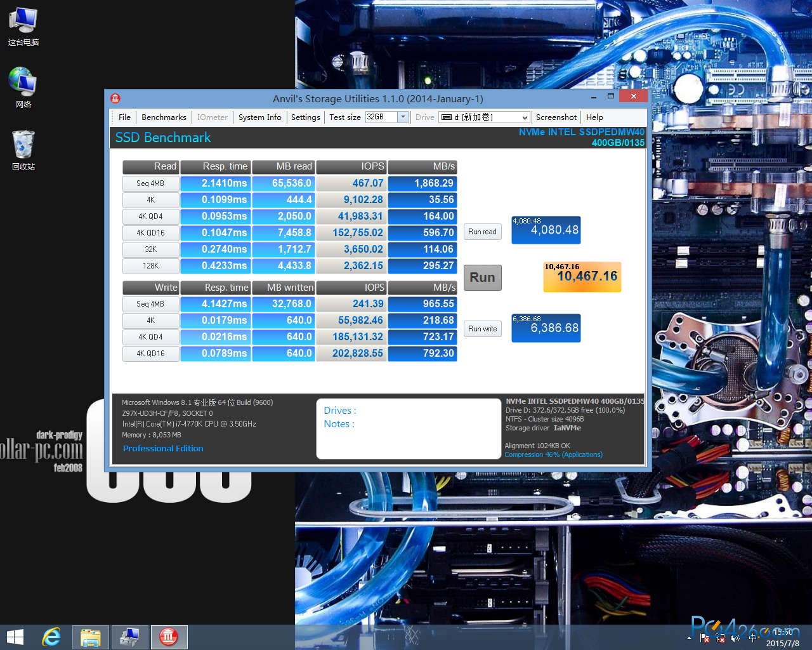Click the read Seq 4MB test label
Screen dimensions: 812x650
click(x=150, y=183)
